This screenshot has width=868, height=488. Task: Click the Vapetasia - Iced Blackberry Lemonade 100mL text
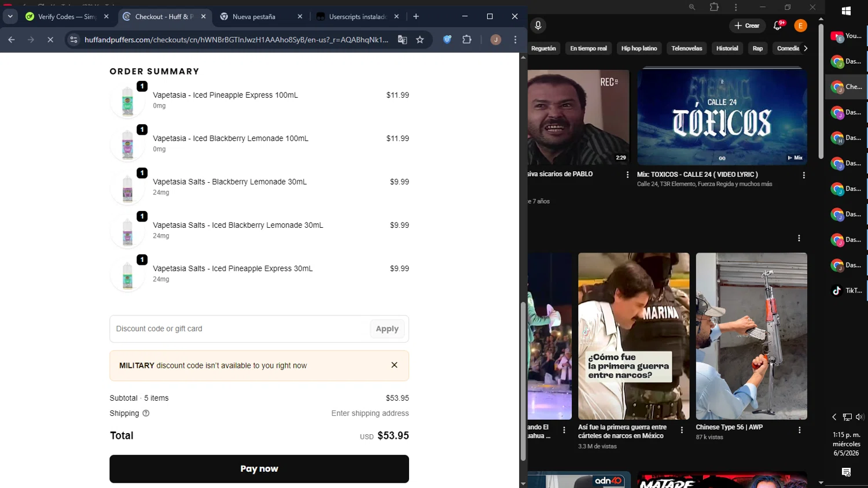coord(230,138)
